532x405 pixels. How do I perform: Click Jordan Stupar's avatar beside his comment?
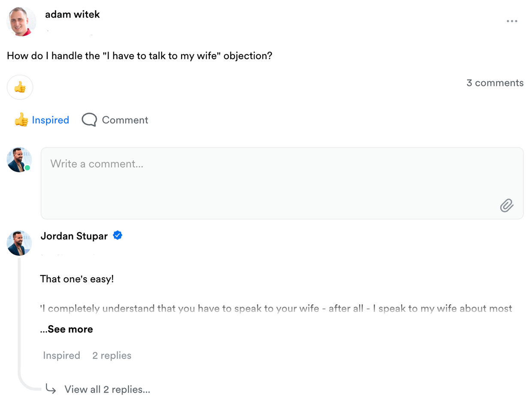(x=19, y=243)
